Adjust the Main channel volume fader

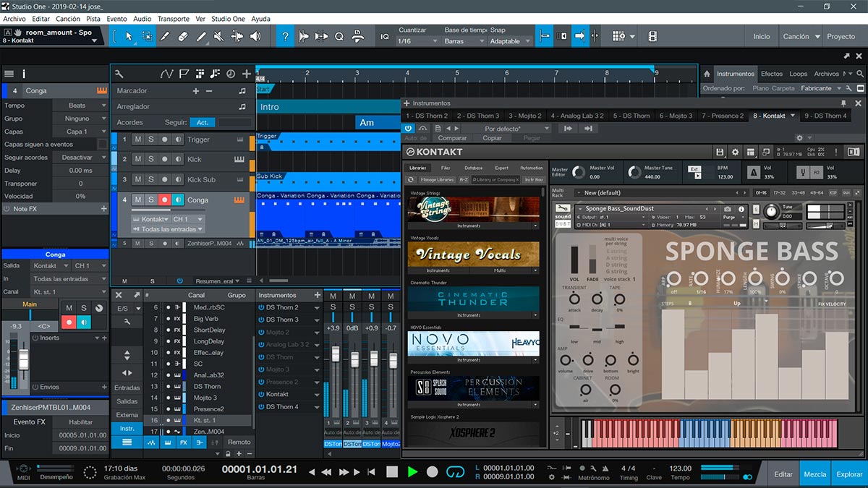click(x=23, y=359)
